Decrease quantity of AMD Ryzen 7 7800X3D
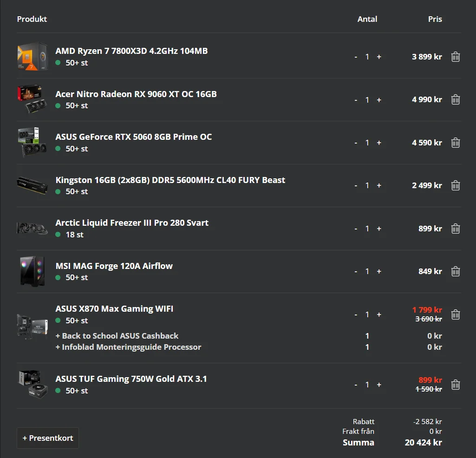The width and height of the screenshot is (476, 458). (356, 57)
